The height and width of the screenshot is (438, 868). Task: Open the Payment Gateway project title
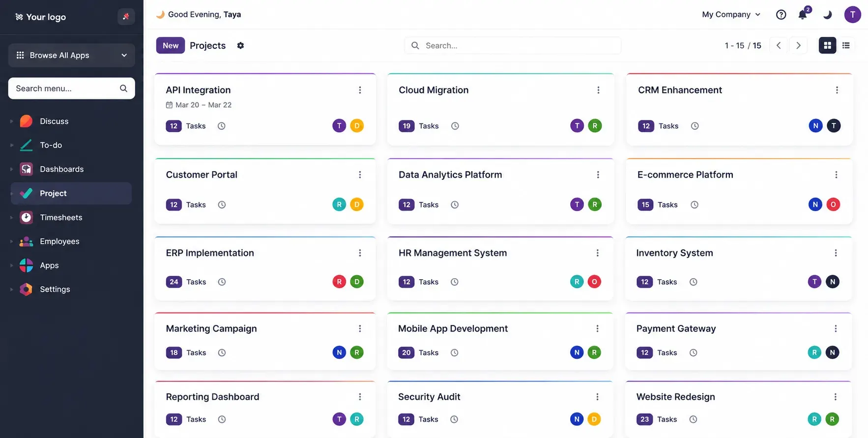tap(676, 328)
